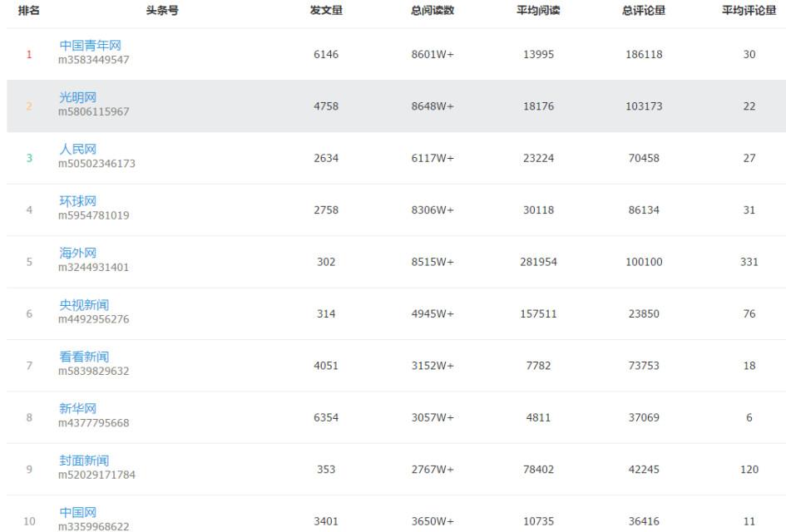786x532 pixels.
Task: Click the 看看新闻 account name
Action: 83,357
